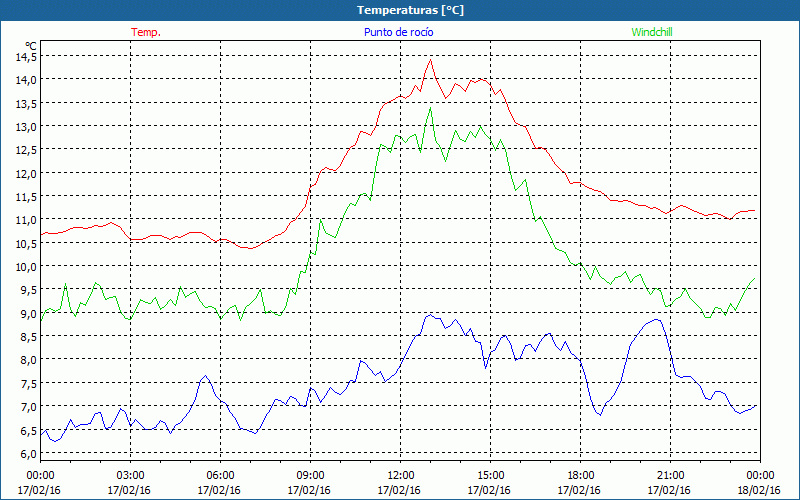Image resolution: width=800 pixels, height=500 pixels.
Task: Click the 12,0 y-axis value
Action: (26, 173)
